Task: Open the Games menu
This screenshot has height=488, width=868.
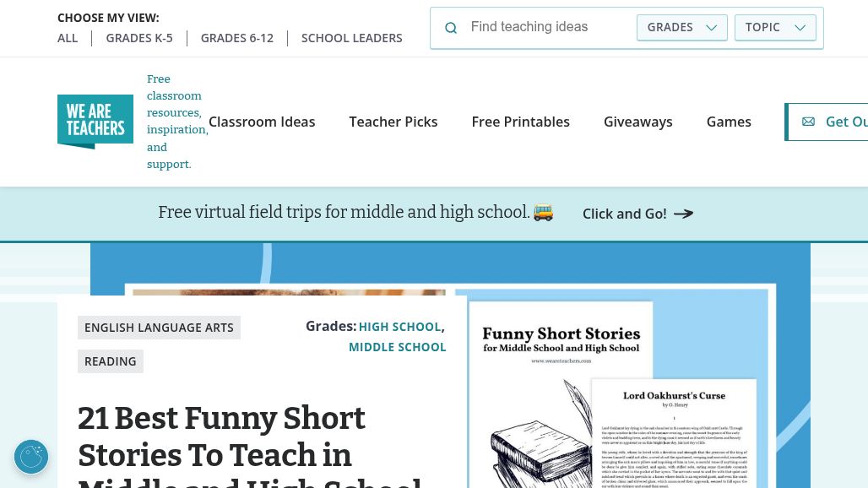Action: 729,122
